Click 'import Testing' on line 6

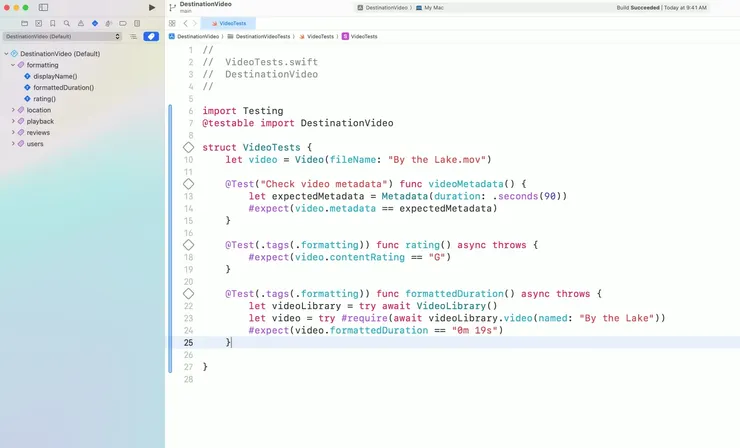(x=243, y=111)
